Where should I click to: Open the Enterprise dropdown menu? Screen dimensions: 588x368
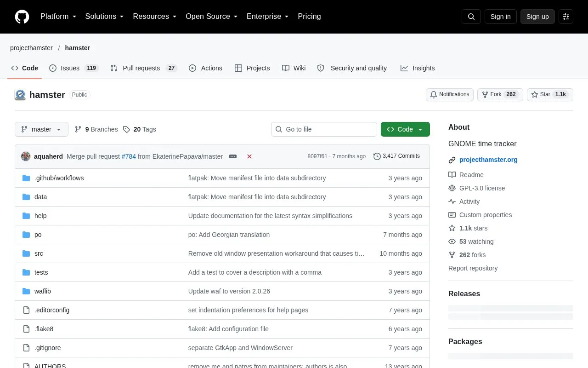(268, 17)
